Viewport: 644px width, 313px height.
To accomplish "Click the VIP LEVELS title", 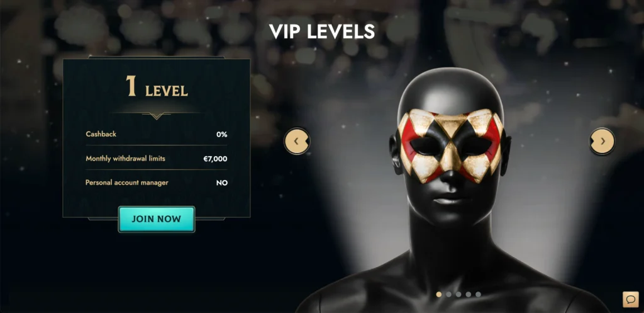I will pos(322,31).
